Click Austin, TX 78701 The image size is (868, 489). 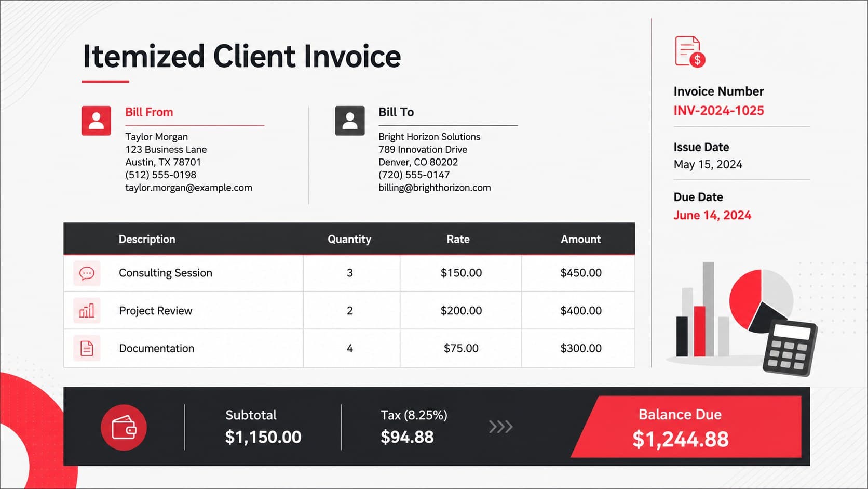tap(163, 162)
